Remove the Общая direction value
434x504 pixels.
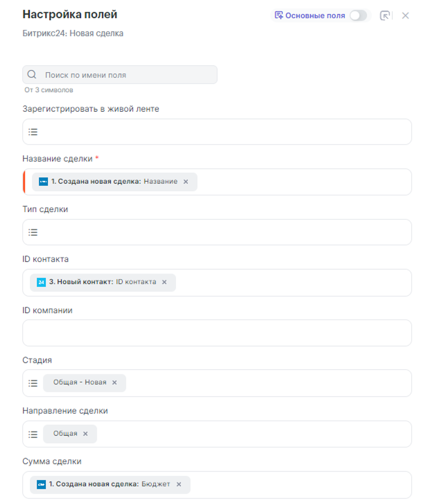[85, 434]
